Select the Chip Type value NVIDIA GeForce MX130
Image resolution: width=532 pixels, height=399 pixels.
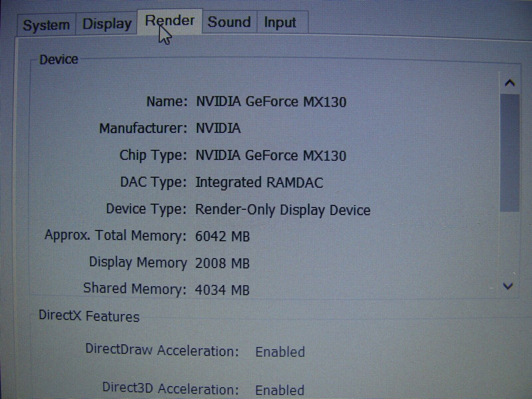(x=271, y=155)
